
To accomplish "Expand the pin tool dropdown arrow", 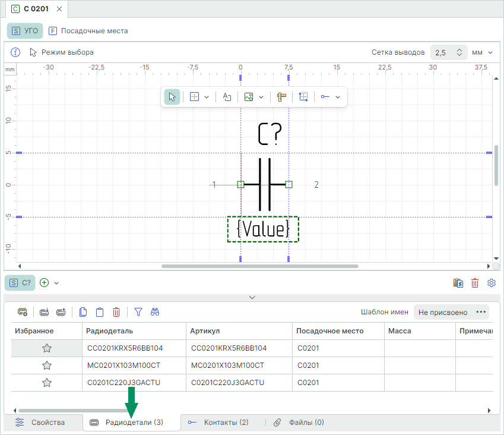I will [338, 97].
